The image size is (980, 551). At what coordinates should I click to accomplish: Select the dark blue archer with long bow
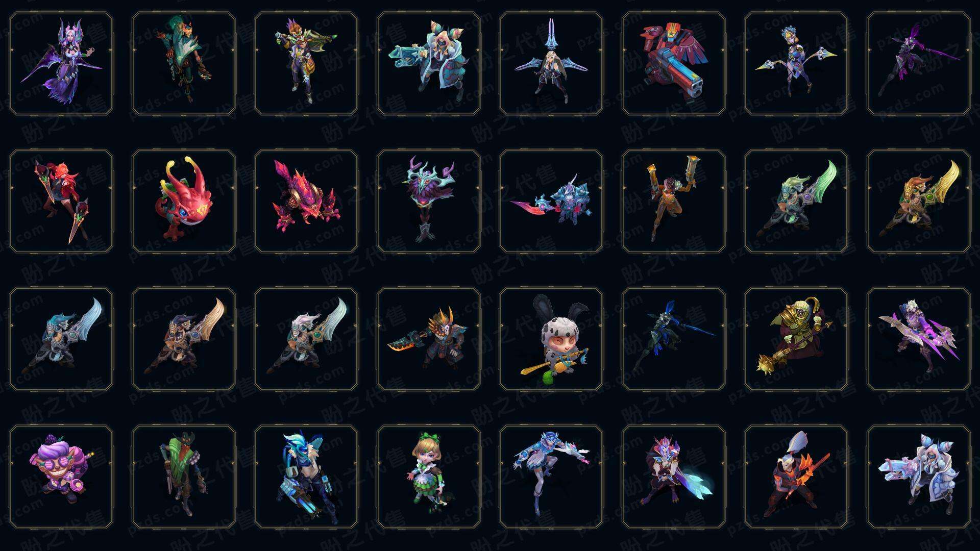(x=674, y=339)
